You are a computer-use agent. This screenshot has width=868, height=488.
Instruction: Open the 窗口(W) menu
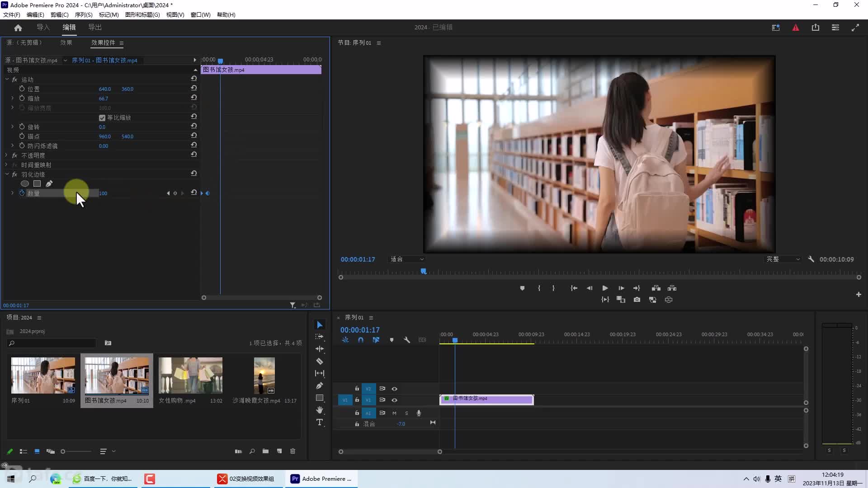[x=200, y=14]
